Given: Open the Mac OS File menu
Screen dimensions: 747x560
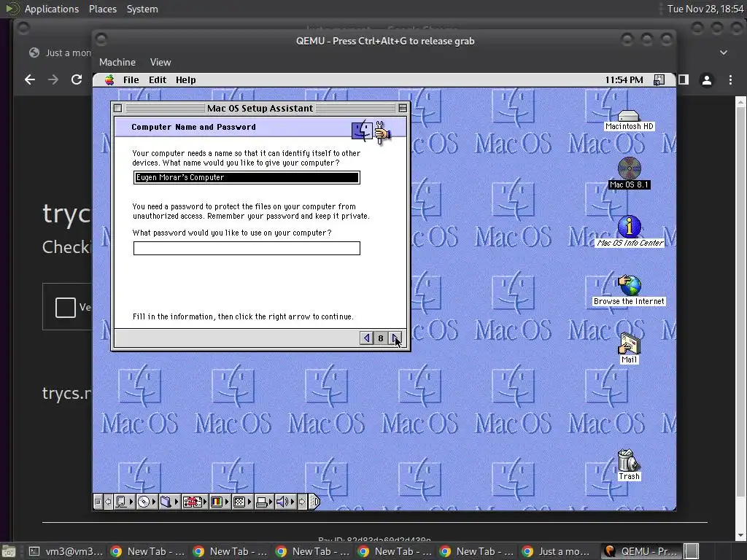Looking at the screenshot, I should point(131,80).
